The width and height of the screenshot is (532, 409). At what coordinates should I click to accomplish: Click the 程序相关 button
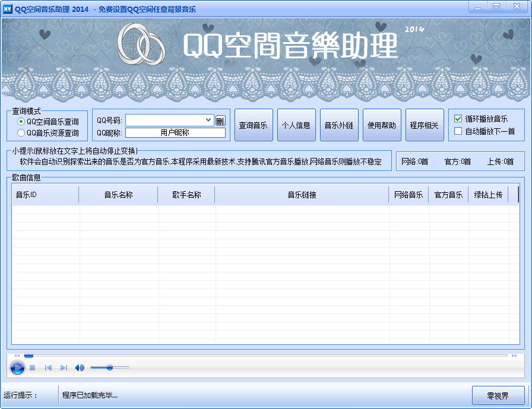coord(425,125)
